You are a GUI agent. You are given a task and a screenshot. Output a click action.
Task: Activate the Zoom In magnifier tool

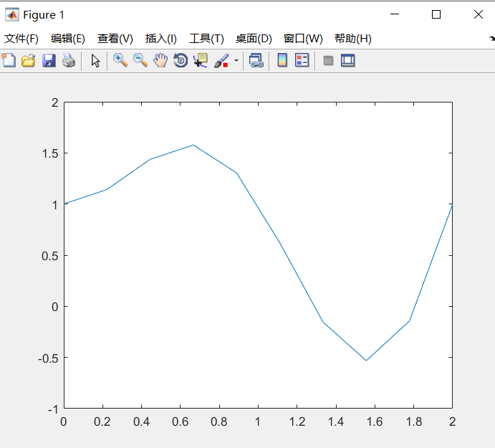[120, 60]
